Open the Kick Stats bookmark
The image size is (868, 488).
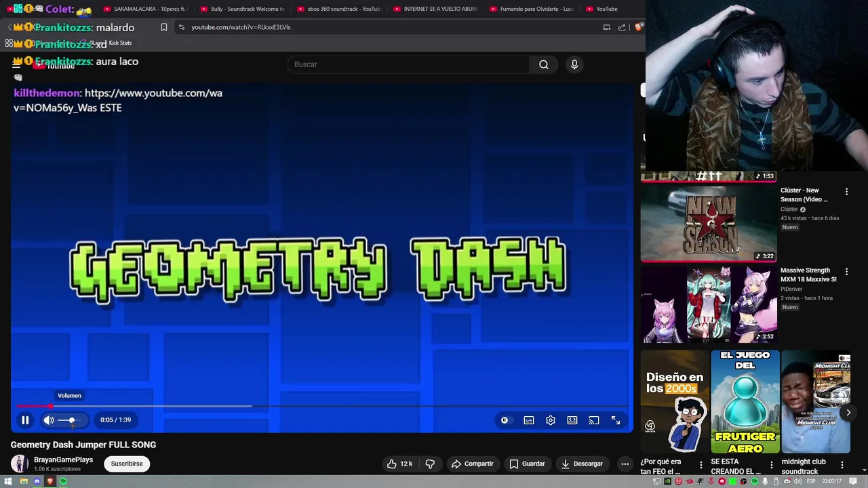click(120, 43)
